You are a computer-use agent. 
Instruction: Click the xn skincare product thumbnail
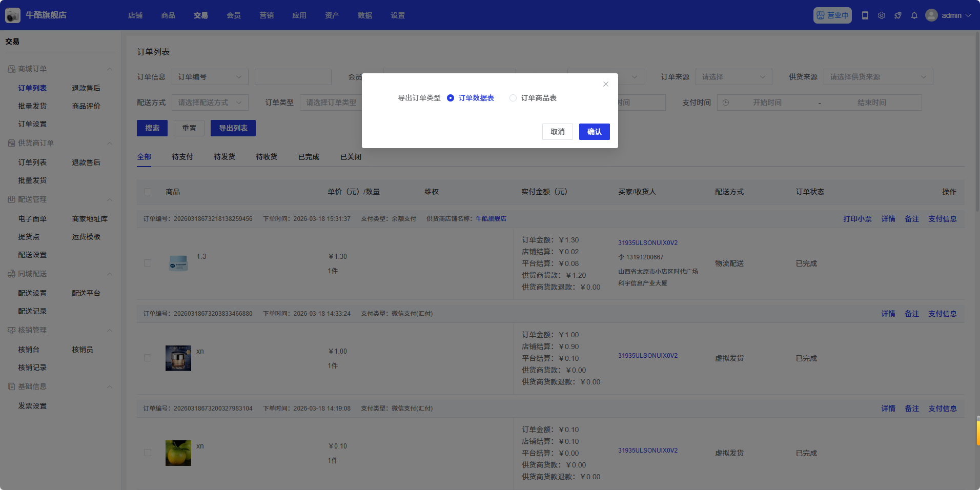coord(178,358)
